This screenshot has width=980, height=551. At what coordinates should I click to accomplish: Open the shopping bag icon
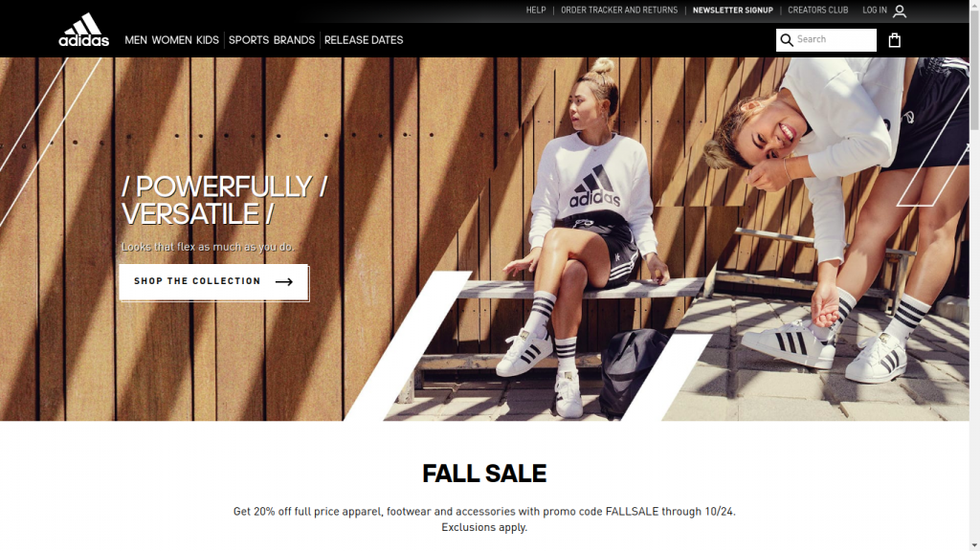(x=895, y=40)
